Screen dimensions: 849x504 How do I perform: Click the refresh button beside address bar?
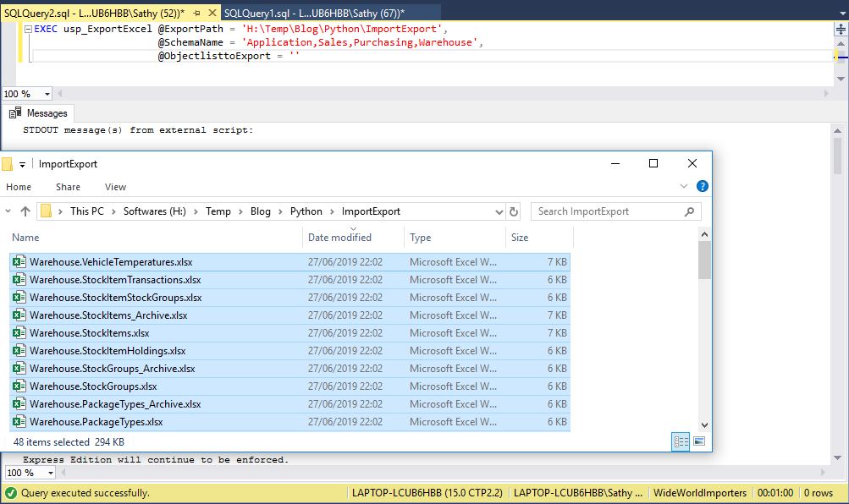(513, 211)
